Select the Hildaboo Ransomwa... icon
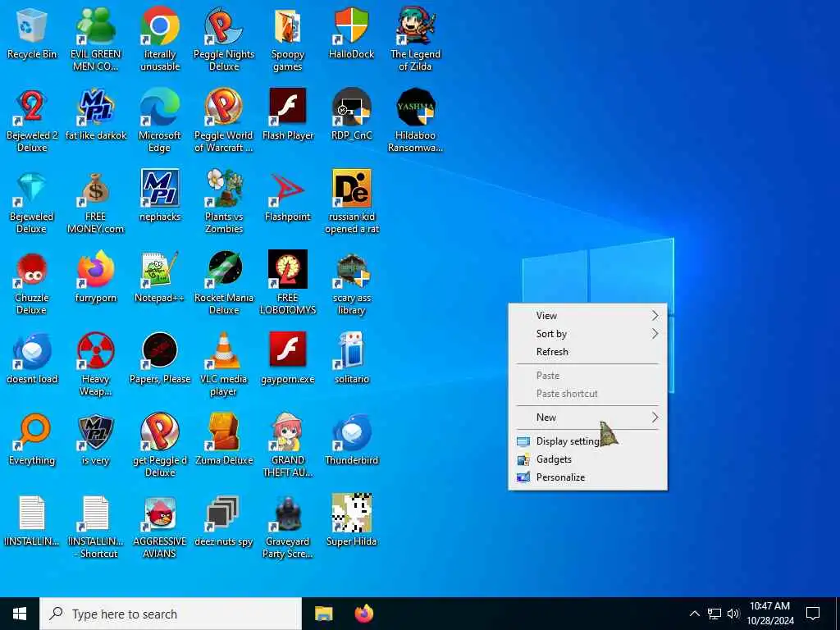The image size is (840, 630). [415, 121]
